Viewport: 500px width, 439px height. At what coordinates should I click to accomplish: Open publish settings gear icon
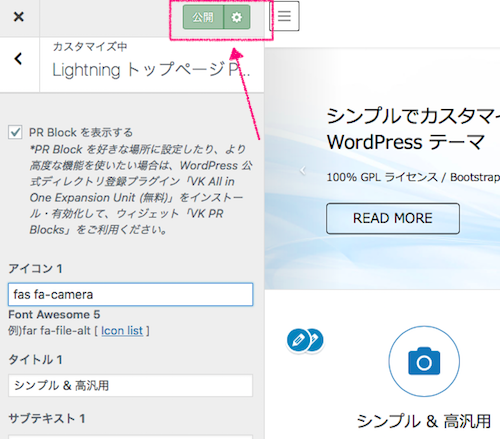coord(237,17)
